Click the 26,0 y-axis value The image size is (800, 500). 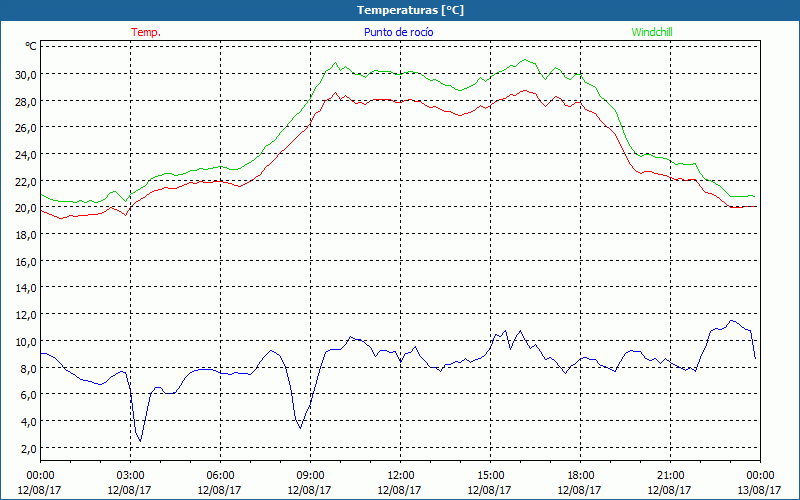point(26,128)
